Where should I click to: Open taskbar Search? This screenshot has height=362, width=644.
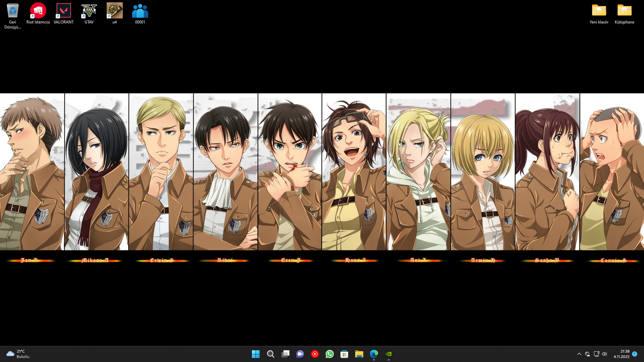click(x=271, y=354)
